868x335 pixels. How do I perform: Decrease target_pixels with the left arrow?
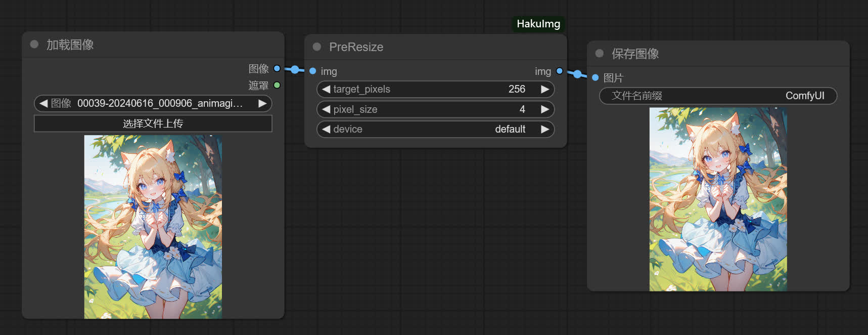[326, 89]
